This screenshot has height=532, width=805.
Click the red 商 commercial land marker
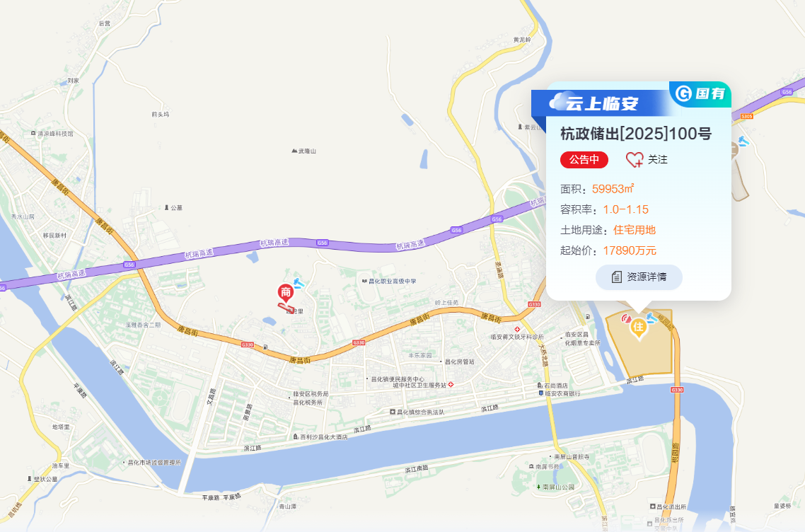pos(286,293)
